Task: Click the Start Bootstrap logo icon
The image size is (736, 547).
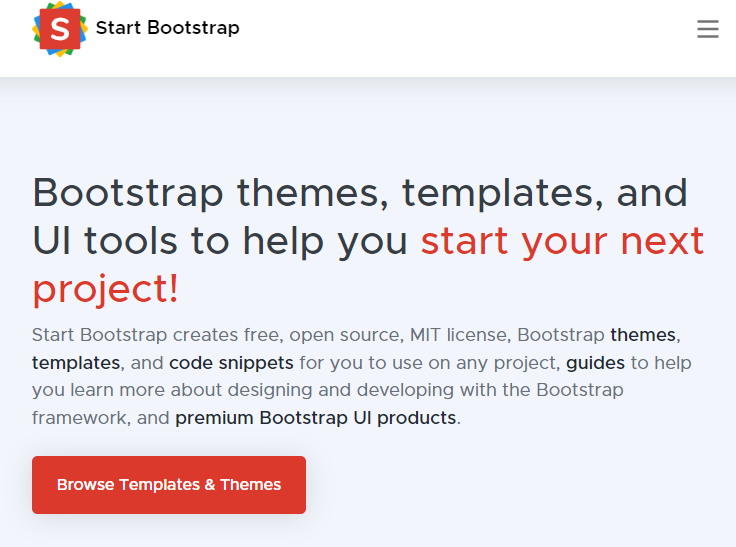Action: tap(60, 29)
